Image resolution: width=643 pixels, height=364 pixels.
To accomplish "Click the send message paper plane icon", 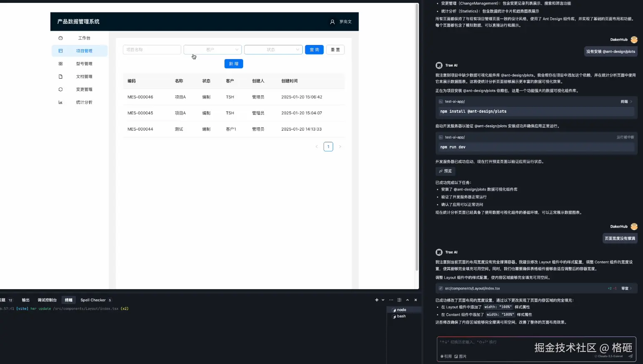I will (x=631, y=356).
